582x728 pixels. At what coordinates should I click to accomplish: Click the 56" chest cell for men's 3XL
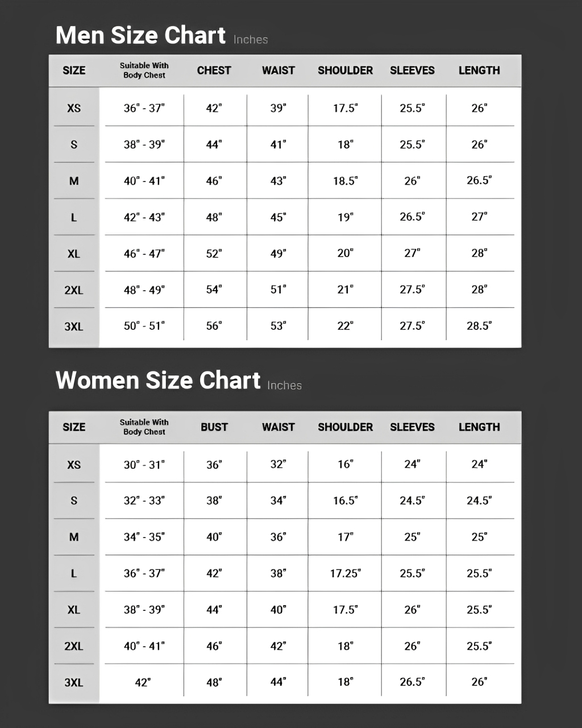(x=214, y=326)
